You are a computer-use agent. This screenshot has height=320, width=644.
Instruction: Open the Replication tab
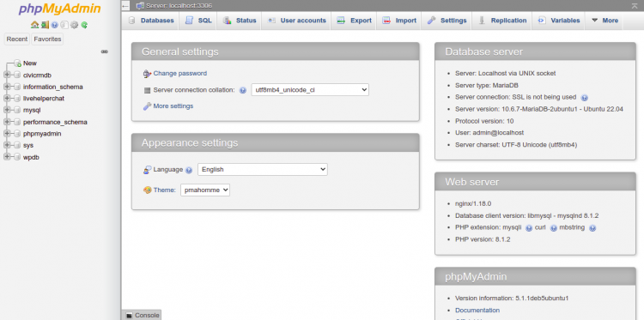coord(502,21)
